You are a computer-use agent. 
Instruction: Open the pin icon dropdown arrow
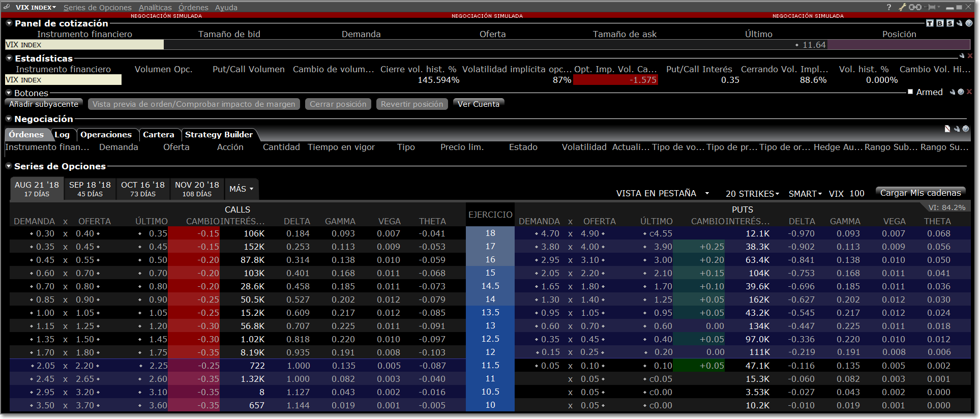point(940,7)
